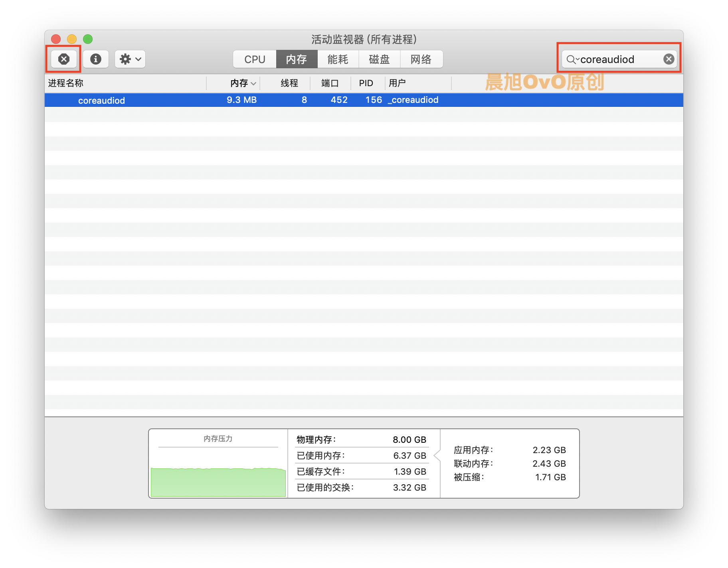Switch to the 网络 tab
Viewport: 728px width, 568px height.
point(421,59)
